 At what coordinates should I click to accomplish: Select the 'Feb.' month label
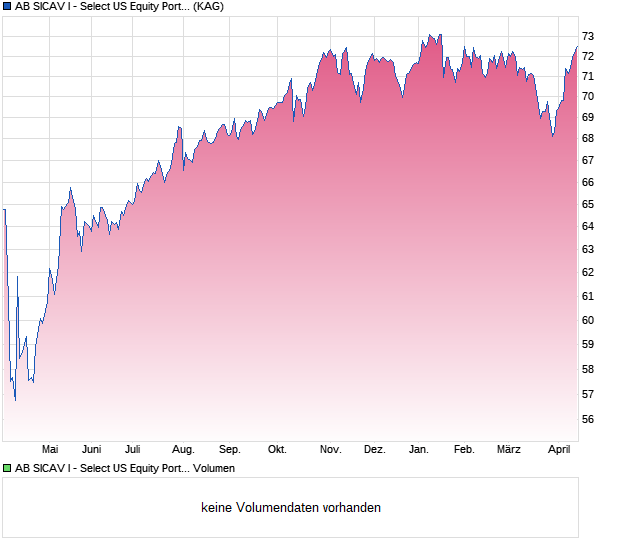tap(464, 450)
